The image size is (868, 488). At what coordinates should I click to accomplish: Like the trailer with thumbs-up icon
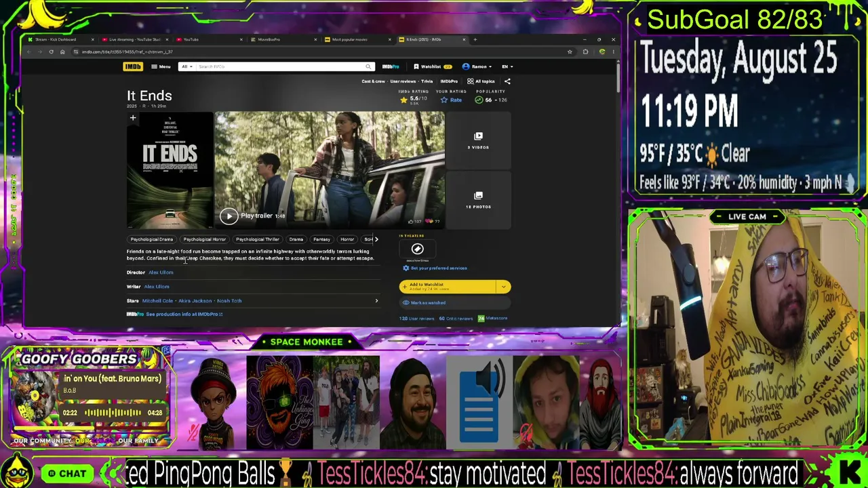click(x=412, y=221)
